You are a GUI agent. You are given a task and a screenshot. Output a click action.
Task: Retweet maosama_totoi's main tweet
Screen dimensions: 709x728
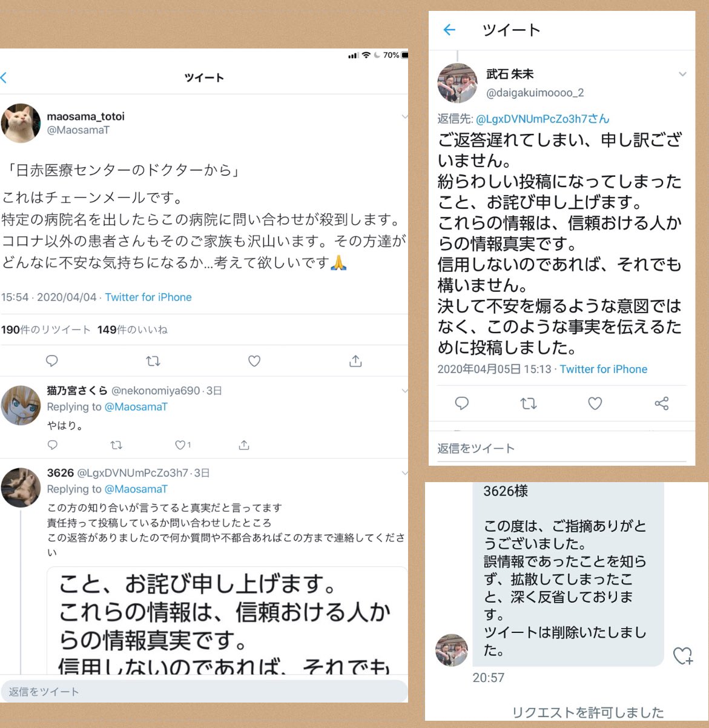tap(153, 361)
